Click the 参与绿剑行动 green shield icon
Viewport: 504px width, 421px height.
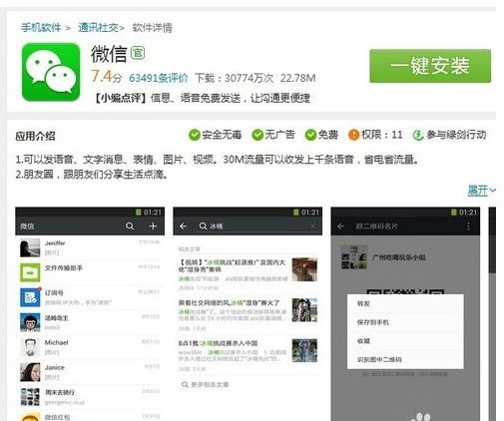click(x=418, y=135)
